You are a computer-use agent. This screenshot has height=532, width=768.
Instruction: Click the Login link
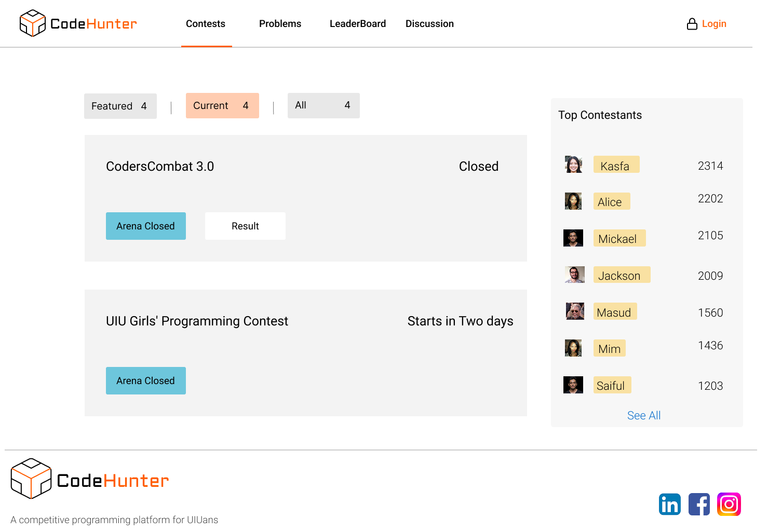tap(713, 24)
